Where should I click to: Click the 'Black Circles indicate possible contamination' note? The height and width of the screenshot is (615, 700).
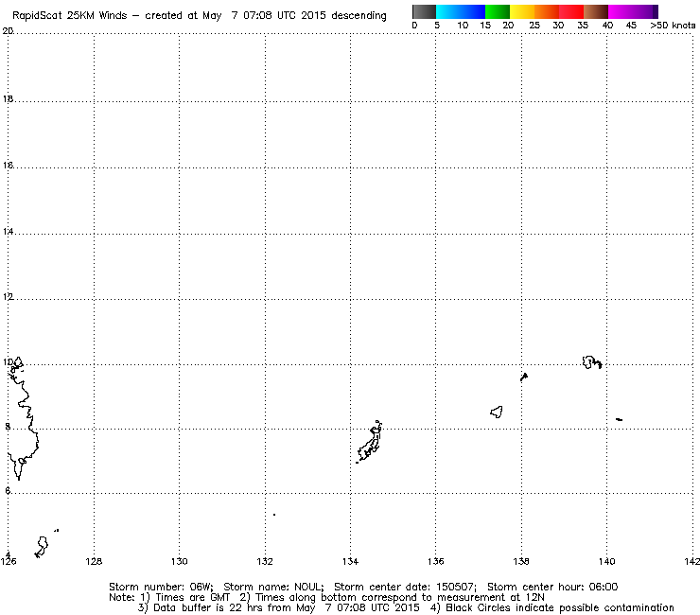click(560, 607)
